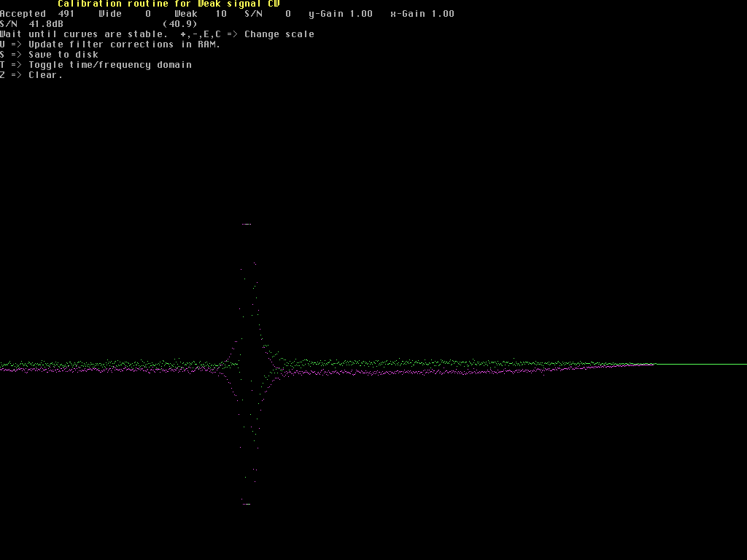This screenshot has width=747, height=560.
Task: Click the 'Z => Clear.' line
Action: coord(31,75)
